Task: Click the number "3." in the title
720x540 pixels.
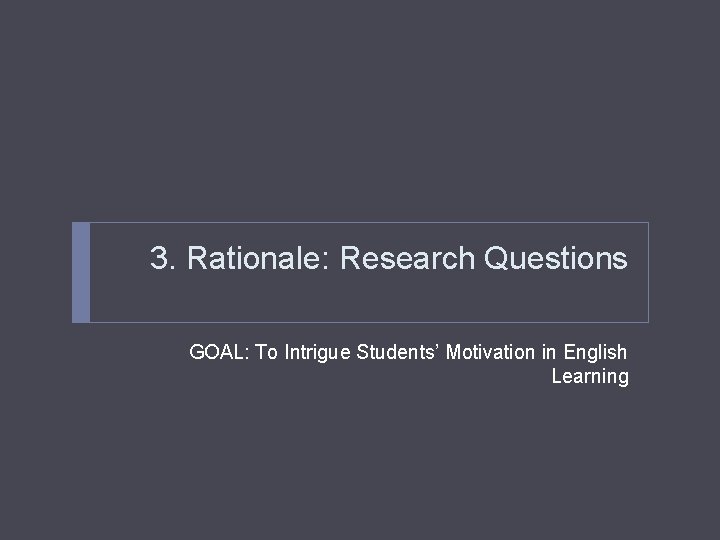Action: (163, 259)
